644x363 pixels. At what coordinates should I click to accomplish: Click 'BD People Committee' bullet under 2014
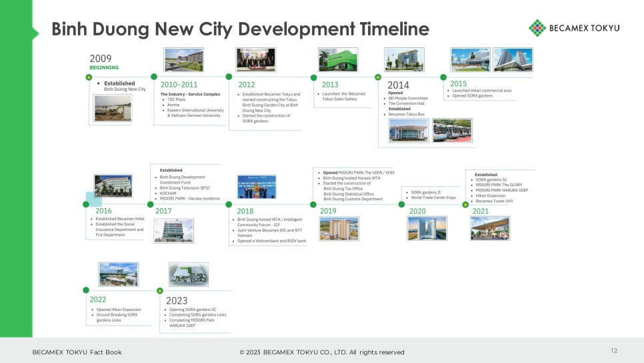[408, 98]
